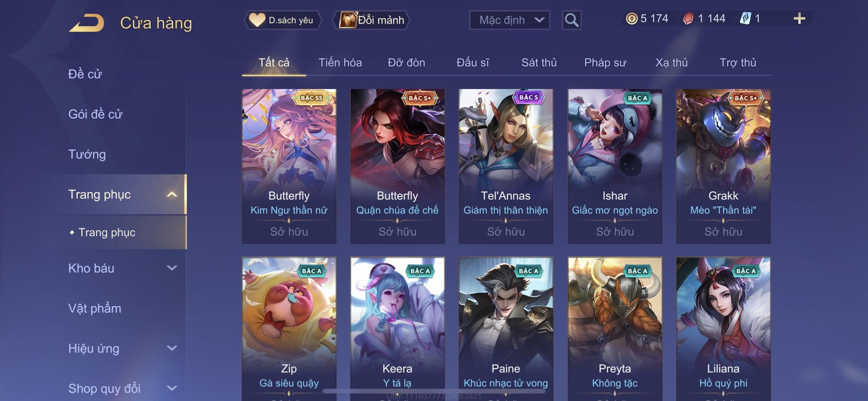Click the plus icon to add currency
The height and width of the screenshot is (401, 868).
tap(799, 19)
